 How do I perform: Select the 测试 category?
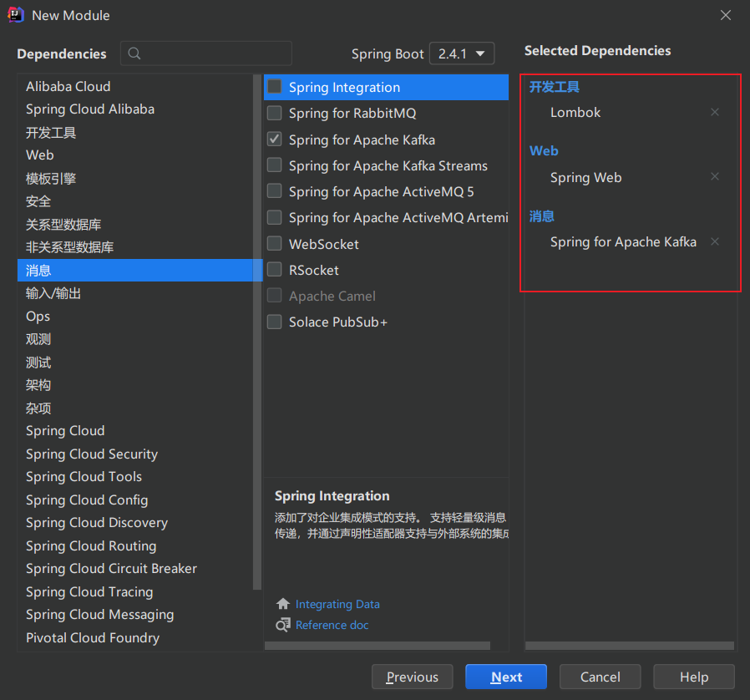point(135,363)
